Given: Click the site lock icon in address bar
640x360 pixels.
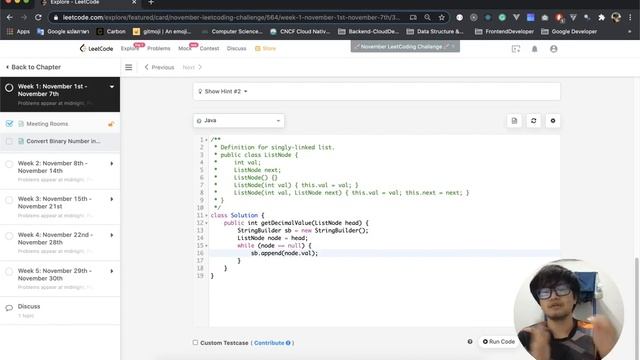Looking at the screenshot, I should [56, 18].
